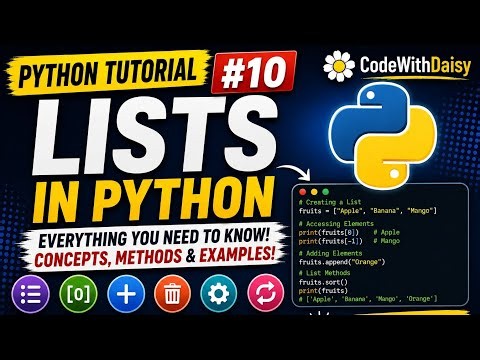Image resolution: width=480 pixels, height=360 pixels.
Task: Select the red word EXAMPLES!
Action: point(237,255)
